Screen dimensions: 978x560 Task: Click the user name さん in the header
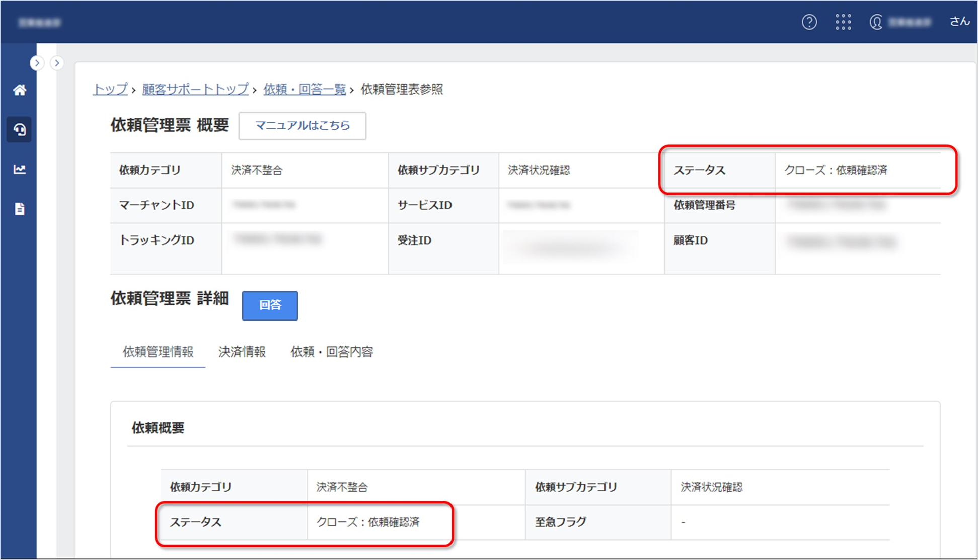pyautogui.click(x=959, y=21)
